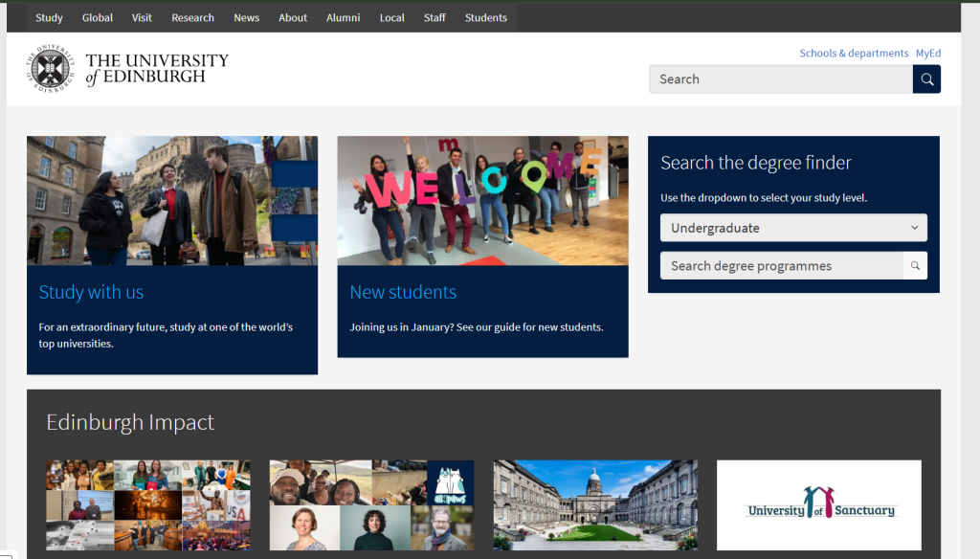
Task: Open the collage with USA flag thumbnail
Action: [148, 505]
